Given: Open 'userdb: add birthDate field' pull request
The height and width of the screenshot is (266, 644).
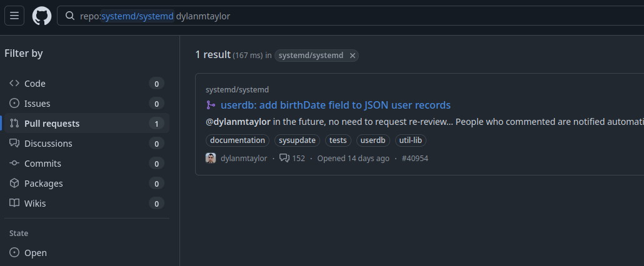Looking at the screenshot, I should click(x=336, y=106).
